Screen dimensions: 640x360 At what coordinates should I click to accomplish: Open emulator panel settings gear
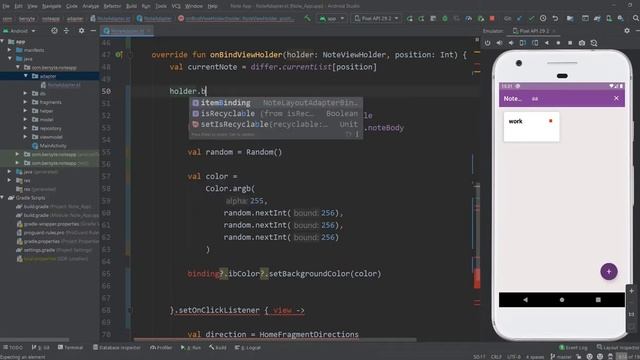pos(627,31)
